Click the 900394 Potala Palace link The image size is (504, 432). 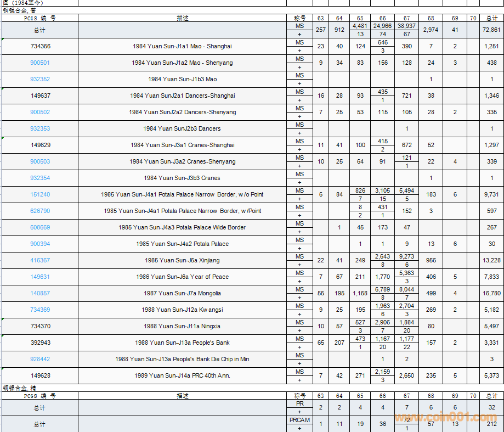click(x=40, y=244)
